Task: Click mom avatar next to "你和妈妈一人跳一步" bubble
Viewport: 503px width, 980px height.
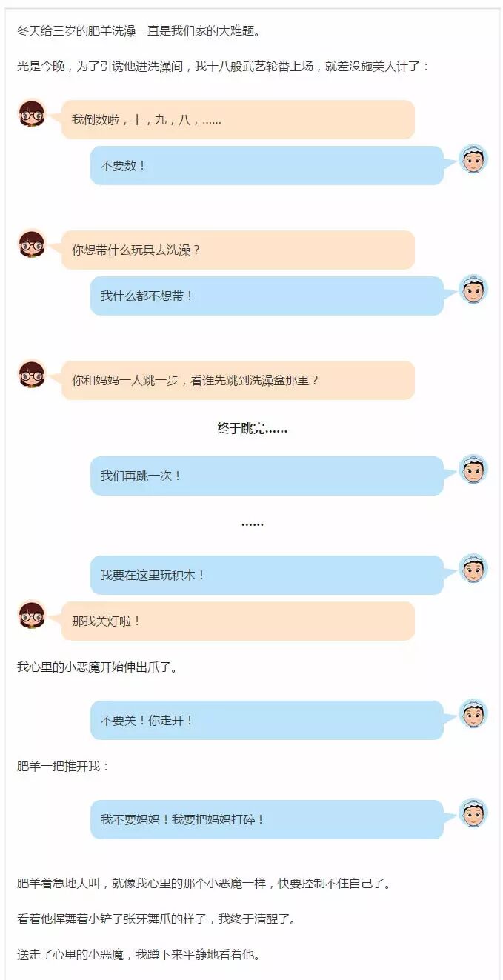Action: tap(32, 375)
